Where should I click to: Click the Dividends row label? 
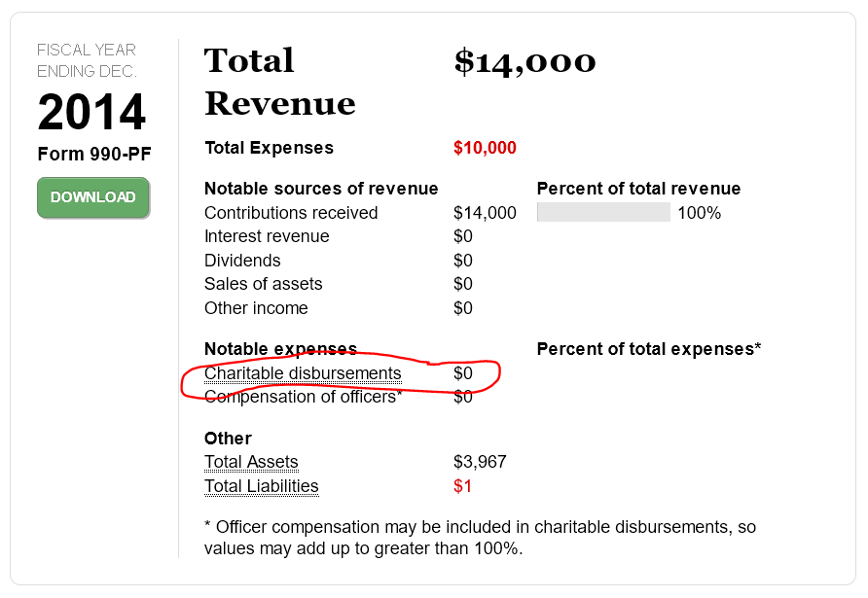(242, 261)
